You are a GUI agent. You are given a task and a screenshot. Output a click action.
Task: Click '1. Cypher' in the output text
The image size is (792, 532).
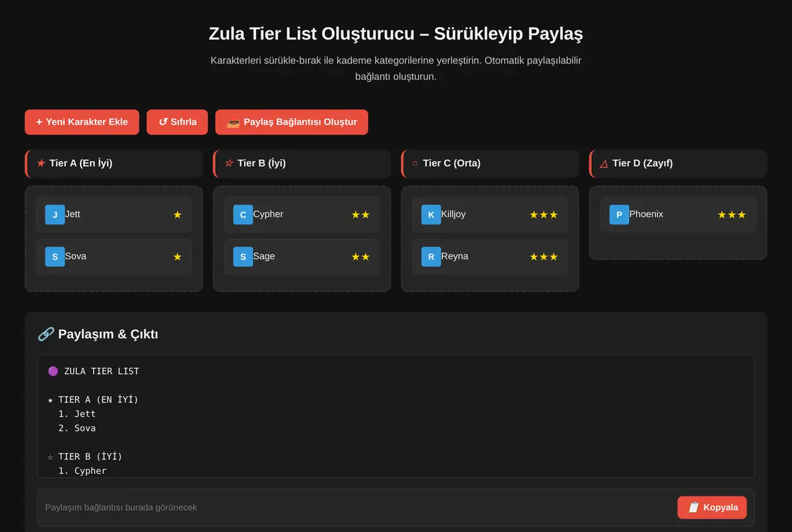(82, 471)
